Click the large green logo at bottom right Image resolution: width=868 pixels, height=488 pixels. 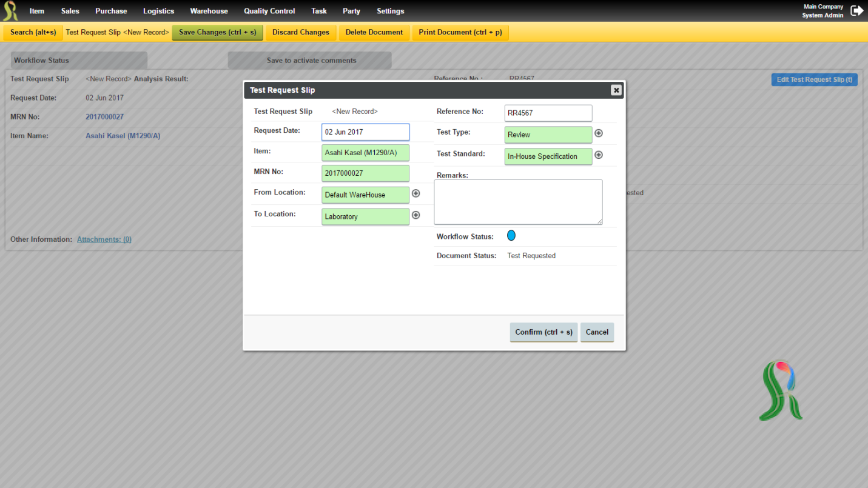(x=781, y=390)
